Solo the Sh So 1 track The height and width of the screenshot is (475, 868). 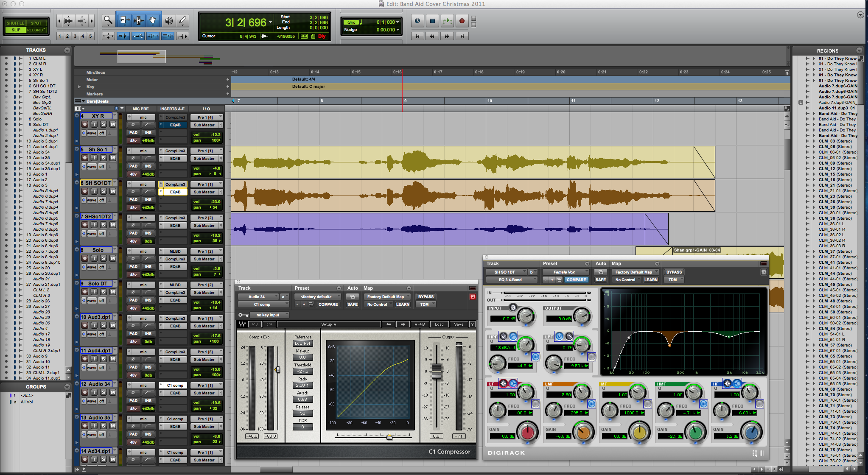103,158
